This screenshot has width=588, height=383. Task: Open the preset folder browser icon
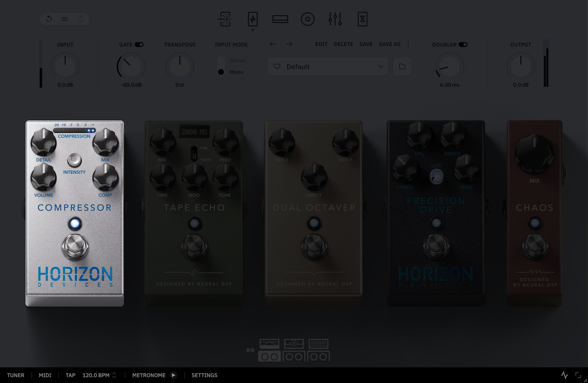(x=402, y=66)
